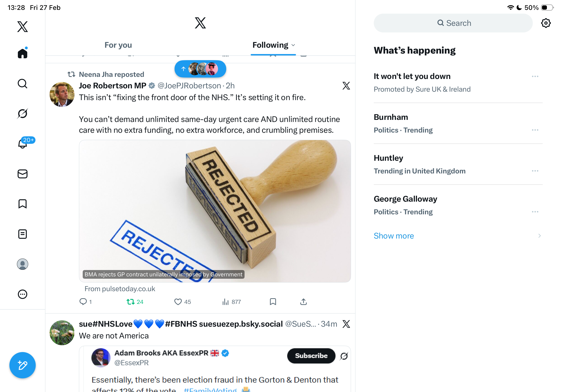The height and width of the screenshot is (392, 561).
Task: Switch to the For you tab
Action: point(118,45)
